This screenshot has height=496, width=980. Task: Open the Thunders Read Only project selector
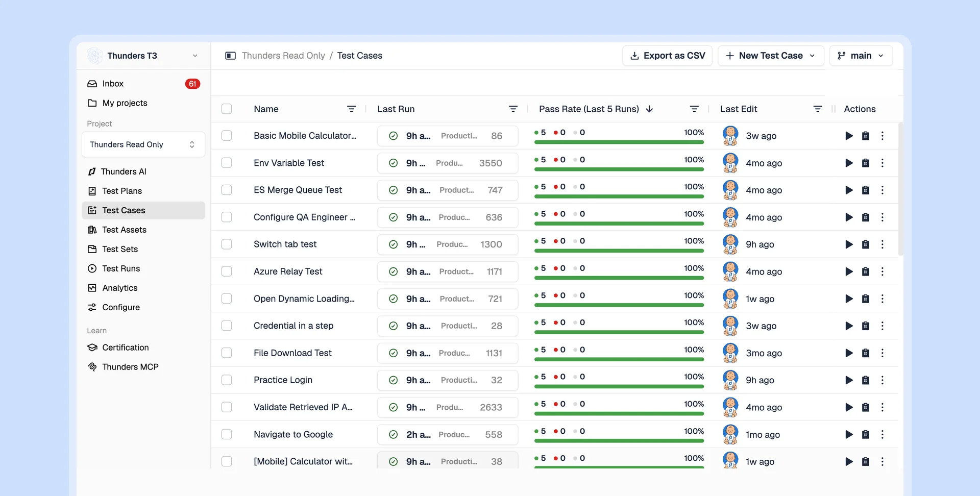pyautogui.click(x=143, y=144)
